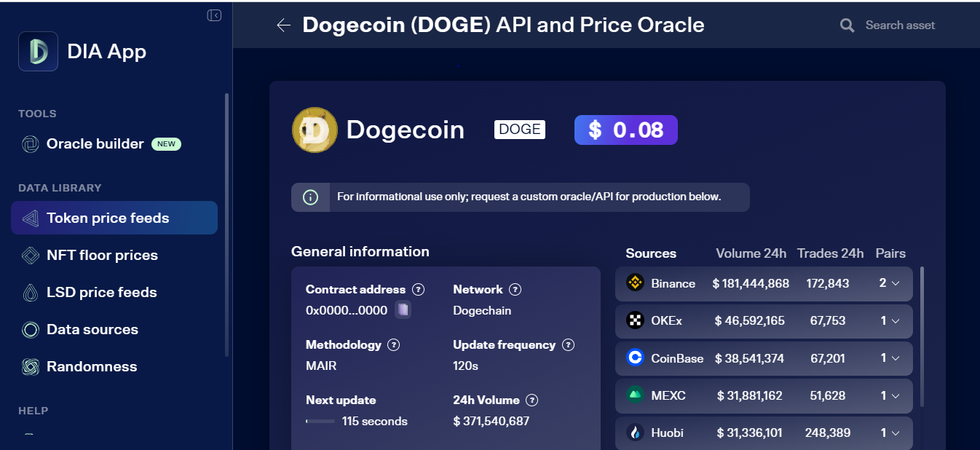Collapse the left sidebar
The width and height of the screenshot is (980, 450).
(213, 15)
